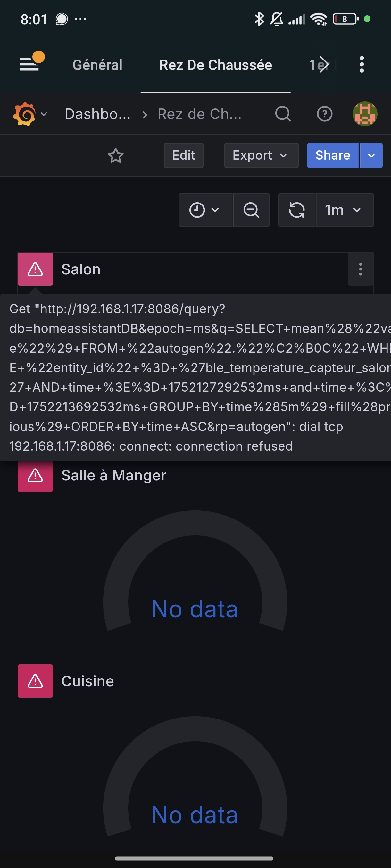Open the user profile avatar
This screenshot has height=868, width=391.
[365, 114]
